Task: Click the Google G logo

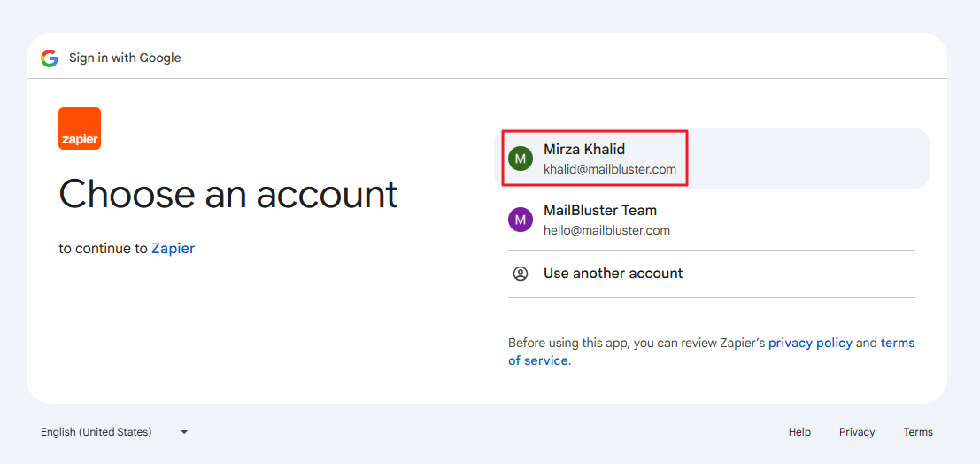Action: (x=49, y=58)
